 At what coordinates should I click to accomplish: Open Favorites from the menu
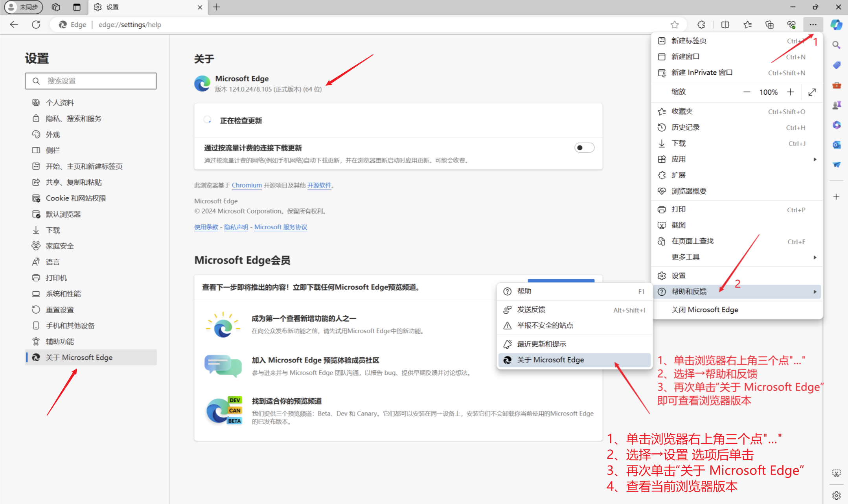[x=737, y=112]
